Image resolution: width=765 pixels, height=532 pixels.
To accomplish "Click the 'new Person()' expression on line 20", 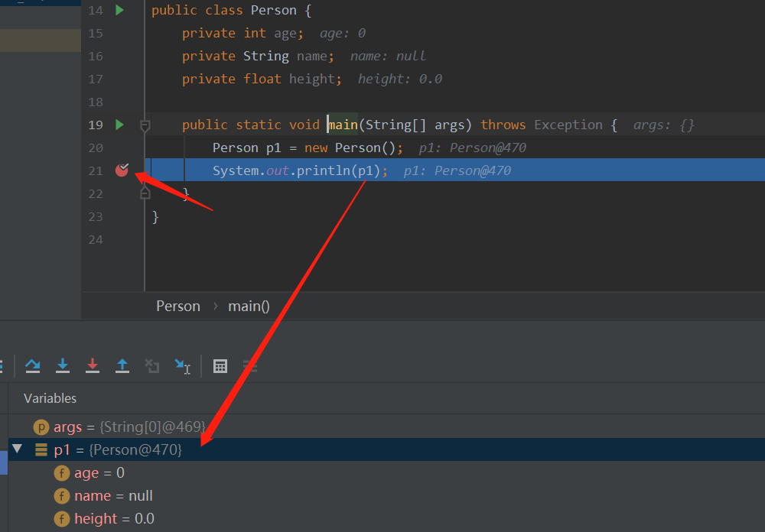I will click(350, 148).
